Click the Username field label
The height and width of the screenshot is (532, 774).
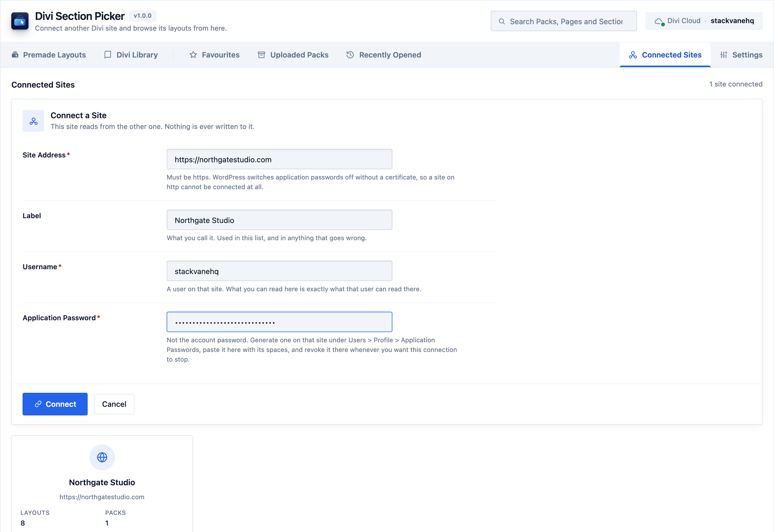pyautogui.click(x=40, y=267)
